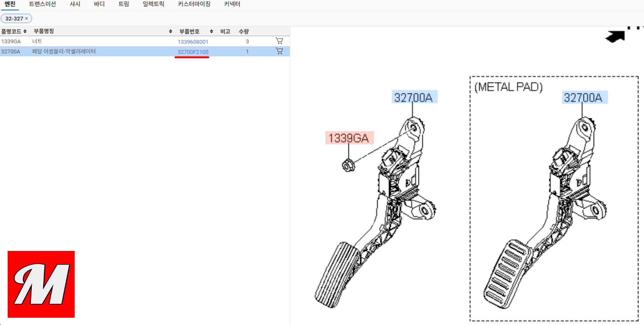644x325 pixels.
Task: Click the nut drawing in the diagram
Action: [x=348, y=165]
